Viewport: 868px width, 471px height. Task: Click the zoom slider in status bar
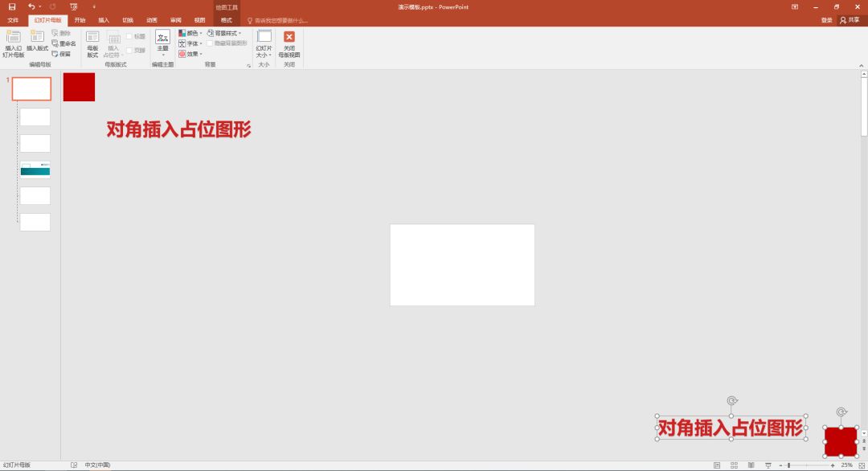pyautogui.click(x=789, y=465)
